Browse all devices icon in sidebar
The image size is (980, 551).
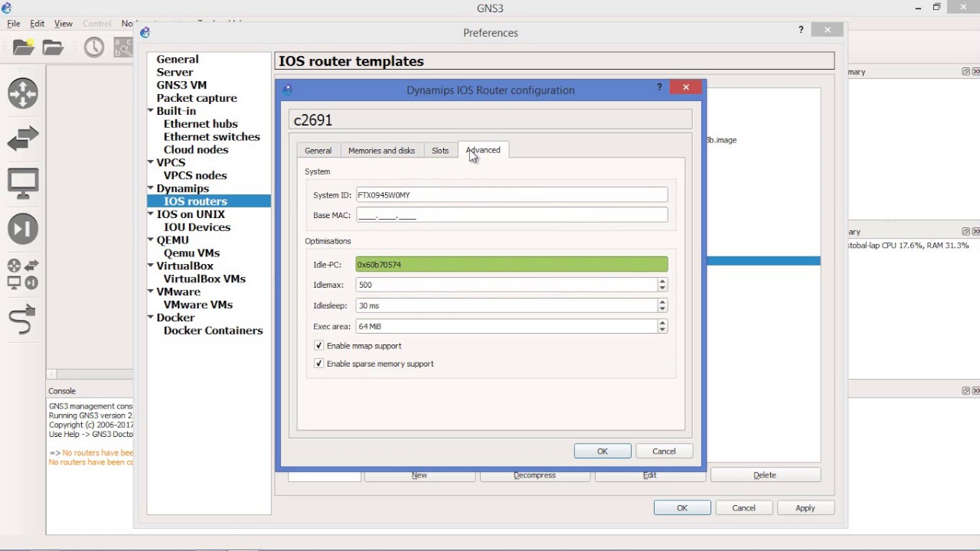point(23,275)
